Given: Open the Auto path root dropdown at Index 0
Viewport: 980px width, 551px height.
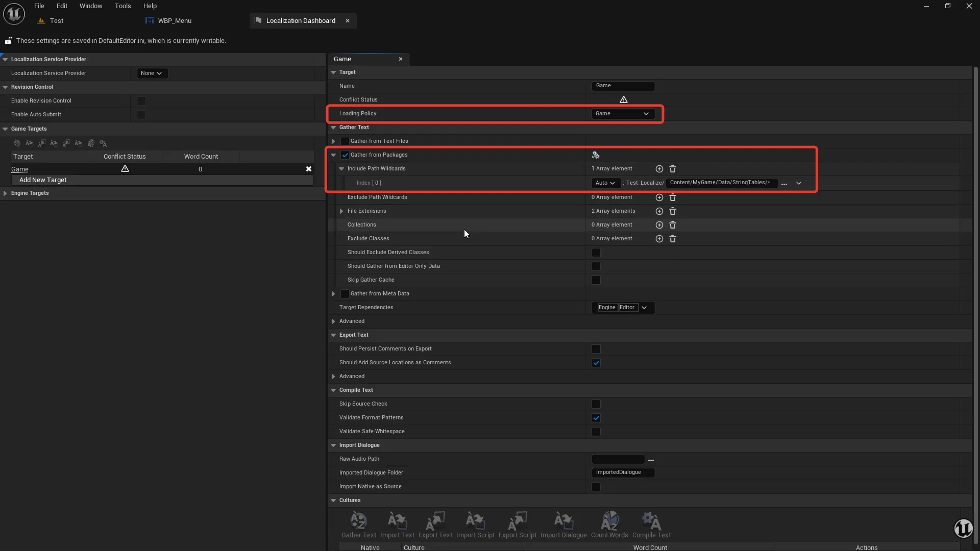Looking at the screenshot, I should coord(605,183).
